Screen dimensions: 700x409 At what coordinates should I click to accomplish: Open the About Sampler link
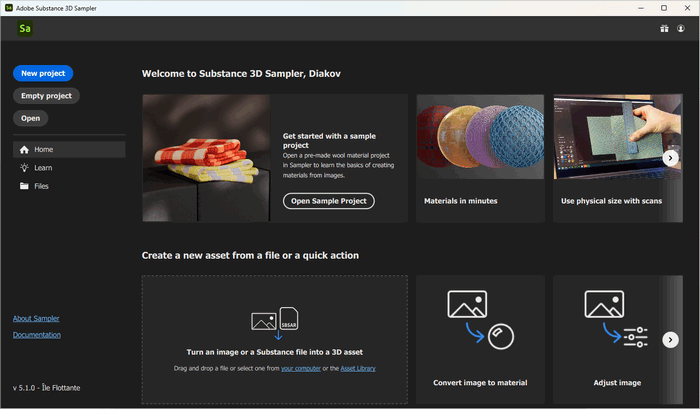pyautogui.click(x=36, y=318)
